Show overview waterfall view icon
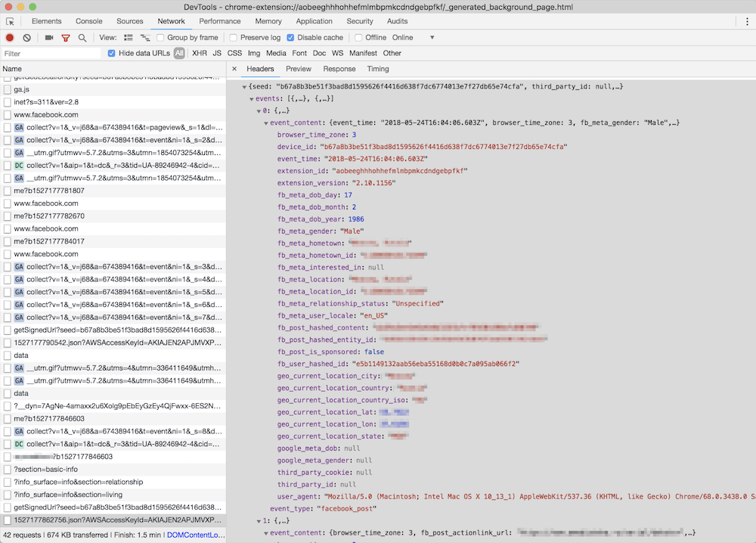 (145, 38)
